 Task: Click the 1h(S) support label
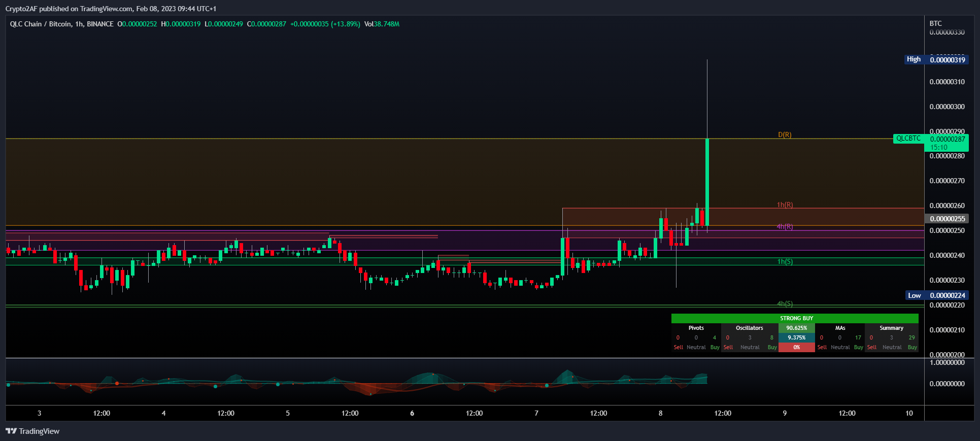pyautogui.click(x=785, y=261)
